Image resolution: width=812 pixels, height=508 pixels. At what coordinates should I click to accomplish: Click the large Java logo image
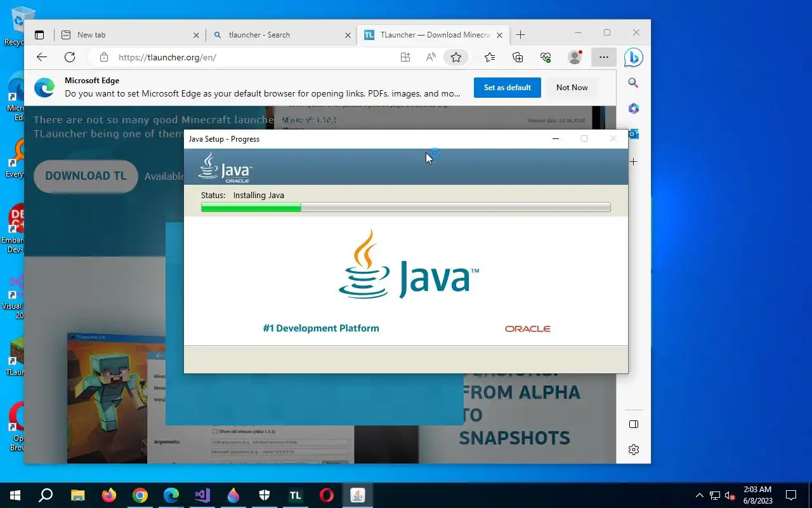click(x=409, y=264)
